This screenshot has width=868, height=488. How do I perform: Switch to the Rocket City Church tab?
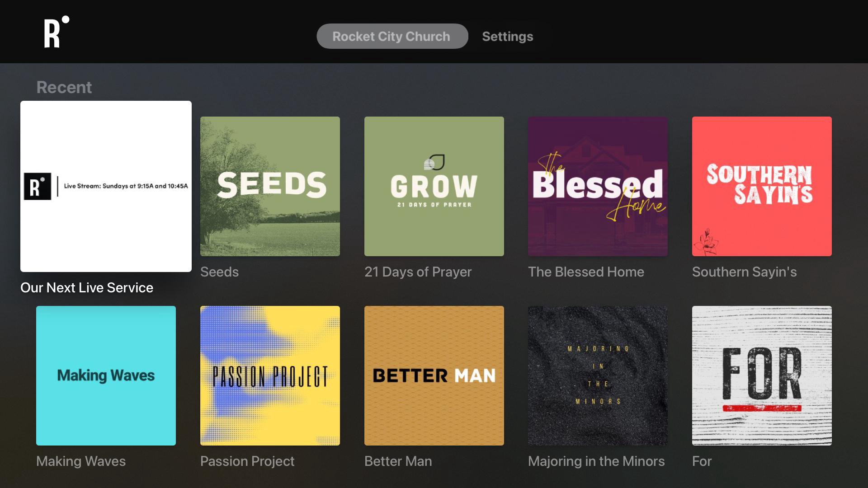(x=392, y=36)
